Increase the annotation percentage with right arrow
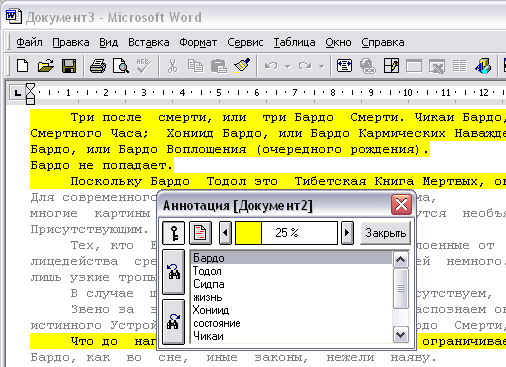 (x=347, y=232)
